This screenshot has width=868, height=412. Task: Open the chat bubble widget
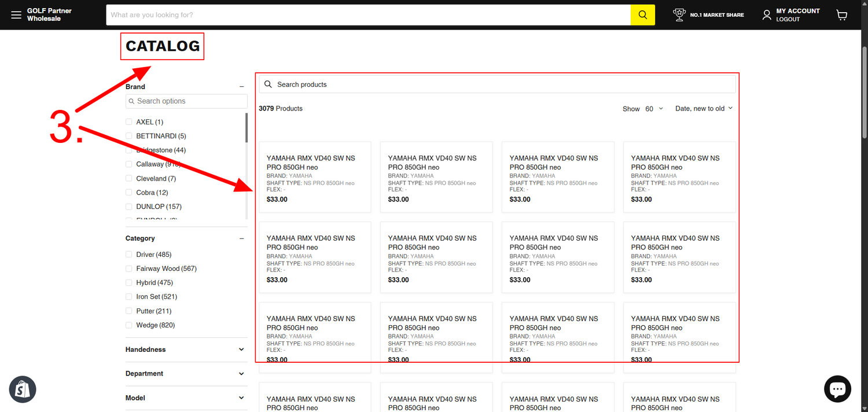click(x=837, y=389)
